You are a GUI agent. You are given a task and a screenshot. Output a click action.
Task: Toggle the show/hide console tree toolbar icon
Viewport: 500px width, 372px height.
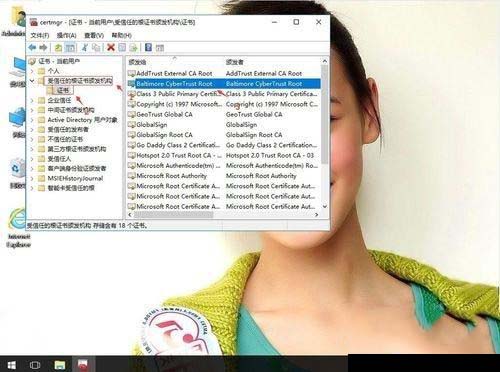tap(70, 48)
